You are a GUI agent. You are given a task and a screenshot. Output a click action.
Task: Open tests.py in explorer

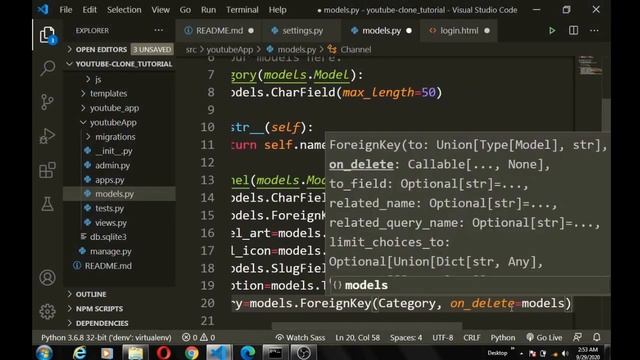(109, 209)
